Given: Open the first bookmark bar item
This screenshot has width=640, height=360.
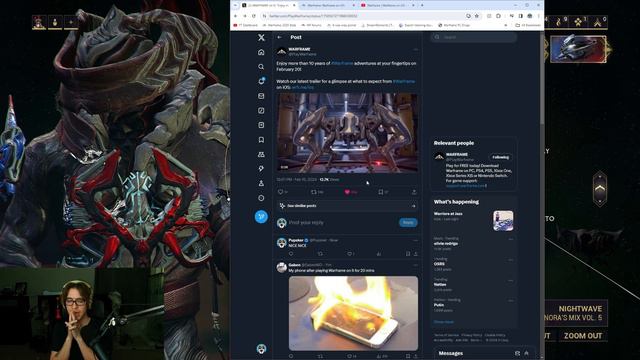Looking at the screenshot, I should pyautogui.click(x=245, y=25).
